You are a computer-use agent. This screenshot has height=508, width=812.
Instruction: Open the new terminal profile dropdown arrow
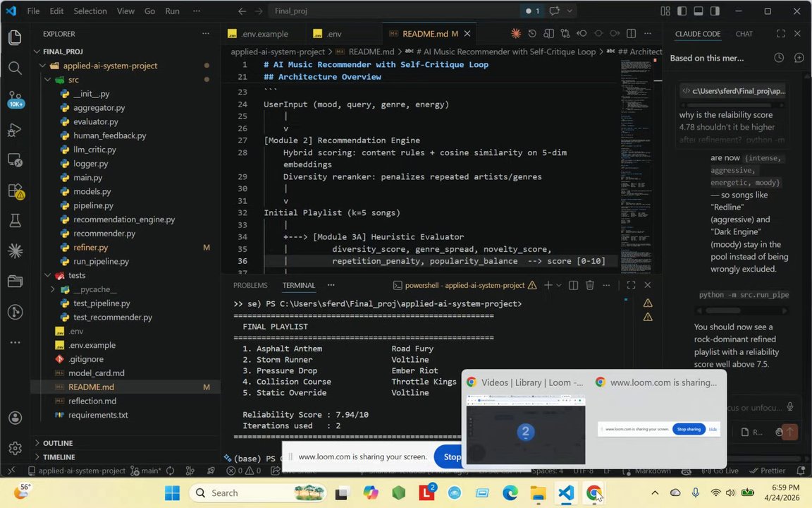(x=559, y=285)
